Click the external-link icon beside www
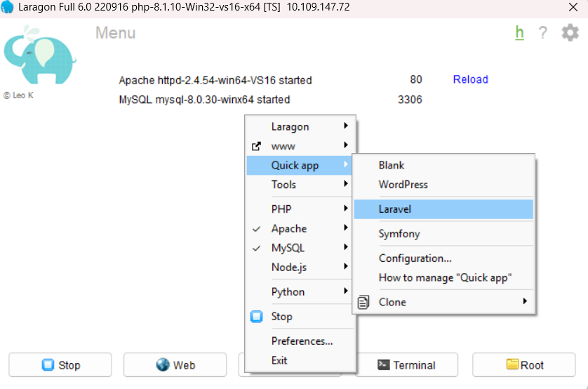The image size is (588, 389). pos(257,146)
